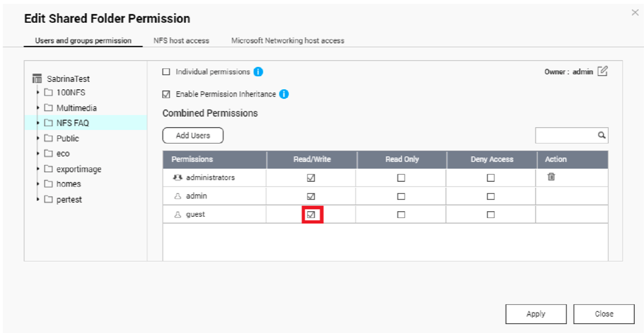Viewport: 644px width, 333px height.
Task: Open Microsoft Networking host access tab
Action: pyautogui.click(x=287, y=41)
